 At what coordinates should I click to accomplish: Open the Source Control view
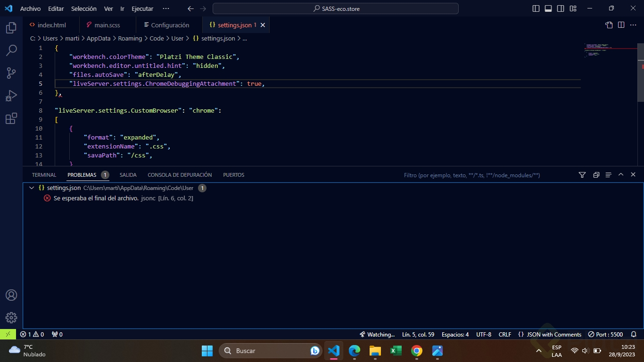11,73
